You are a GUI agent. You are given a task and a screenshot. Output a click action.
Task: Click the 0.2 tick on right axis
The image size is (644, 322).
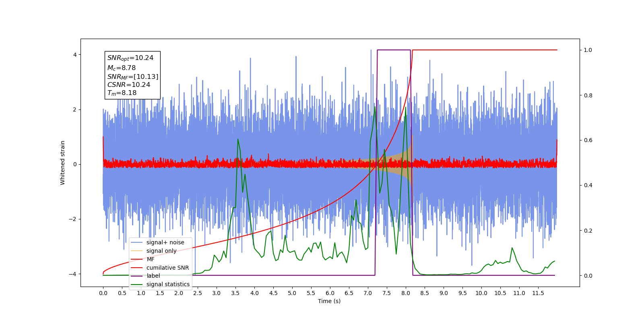point(588,231)
